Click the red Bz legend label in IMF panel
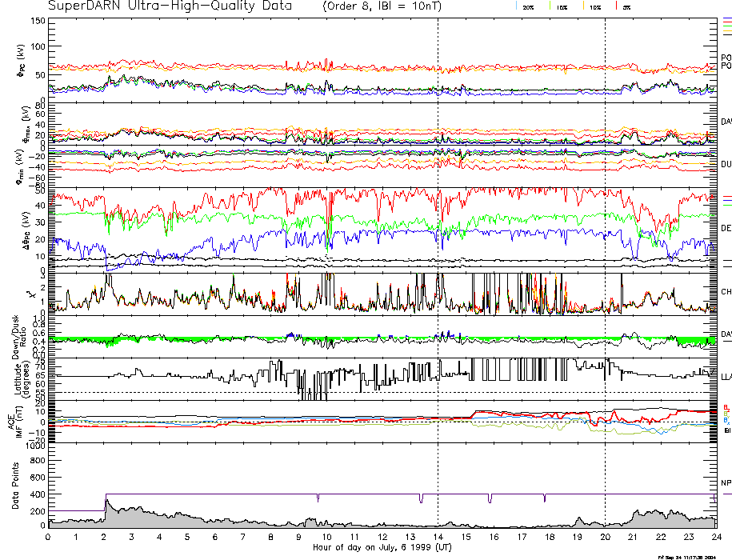Image resolution: width=732 pixels, height=560 pixels. click(726, 406)
